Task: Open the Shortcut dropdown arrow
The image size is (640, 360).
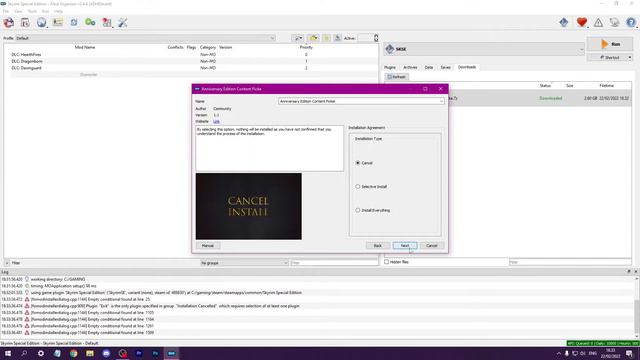Action: tap(630, 58)
